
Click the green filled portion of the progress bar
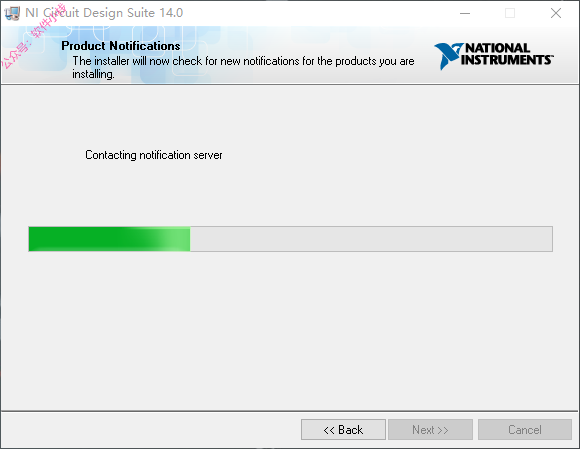109,239
